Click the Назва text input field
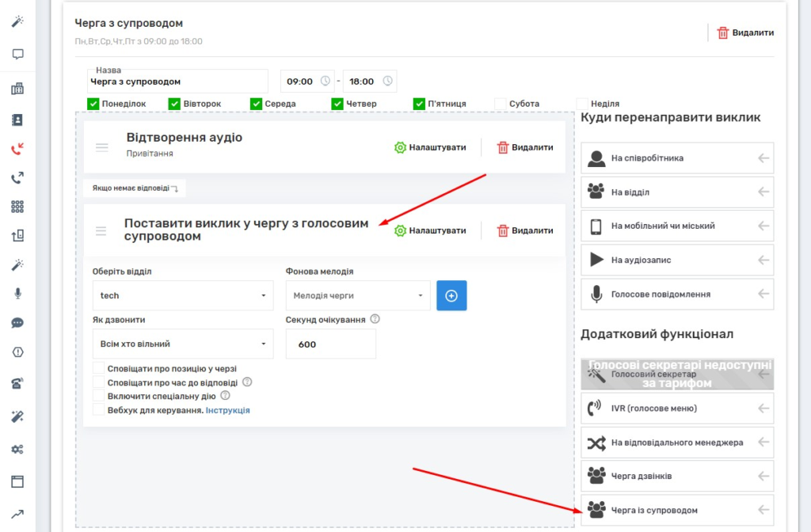811x532 pixels. [x=178, y=82]
